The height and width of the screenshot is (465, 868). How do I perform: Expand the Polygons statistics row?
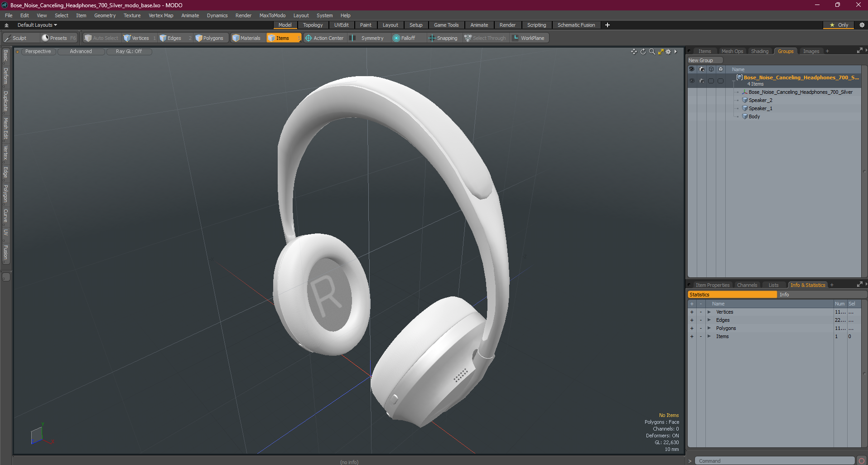(x=709, y=328)
